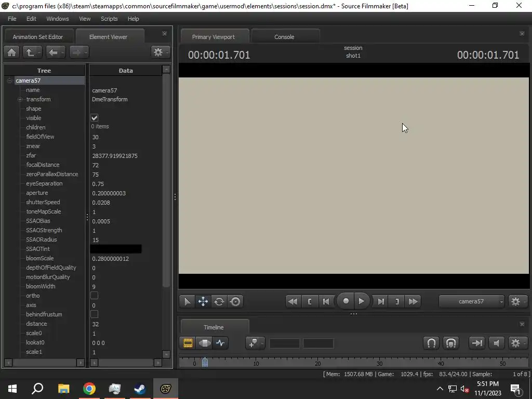Enable the behindfrustum checkbox
Viewport: 532px width, 399px height.
(x=95, y=314)
